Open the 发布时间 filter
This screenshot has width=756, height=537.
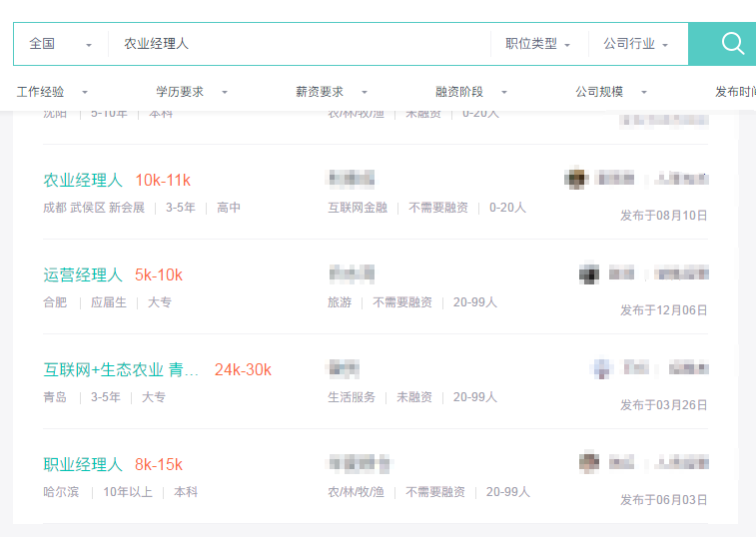pyautogui.click(x=735, y=92)
